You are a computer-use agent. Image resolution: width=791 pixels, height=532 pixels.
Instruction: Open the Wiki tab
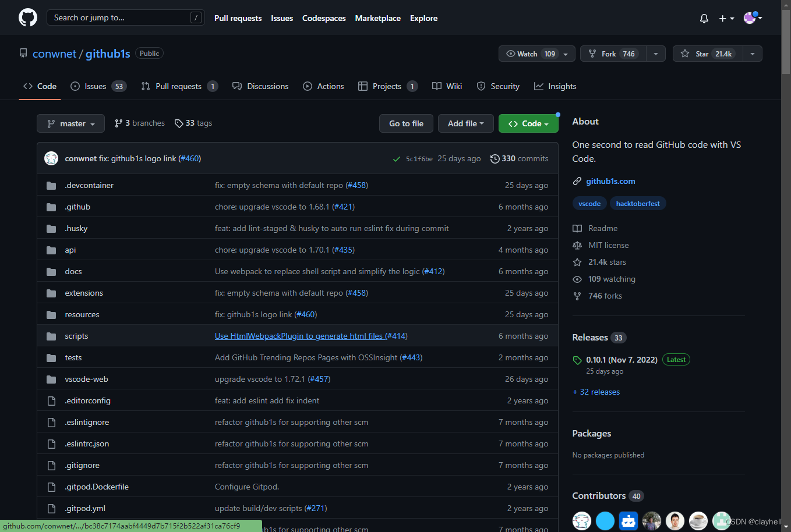(447, 86)
